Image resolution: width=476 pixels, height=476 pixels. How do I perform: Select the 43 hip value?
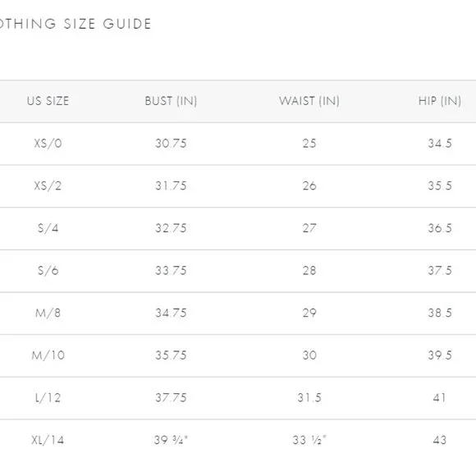click(440, 440)
